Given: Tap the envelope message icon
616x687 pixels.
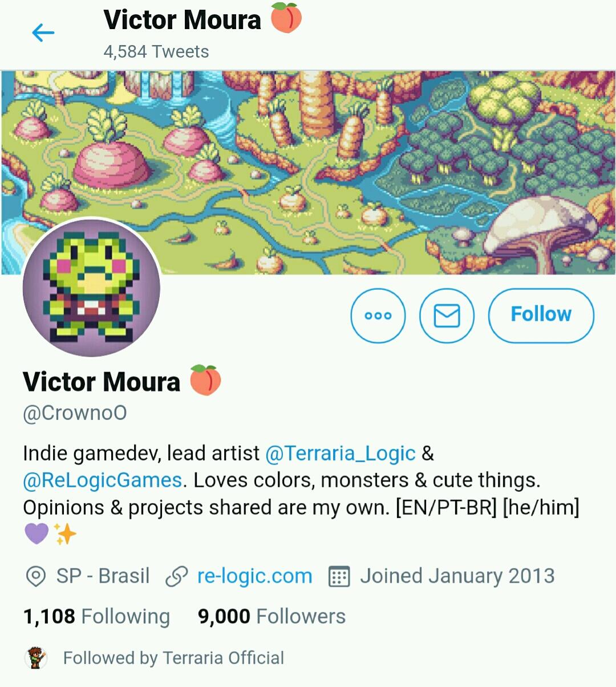Looking at the screenshot, I should tap(447, 316).
